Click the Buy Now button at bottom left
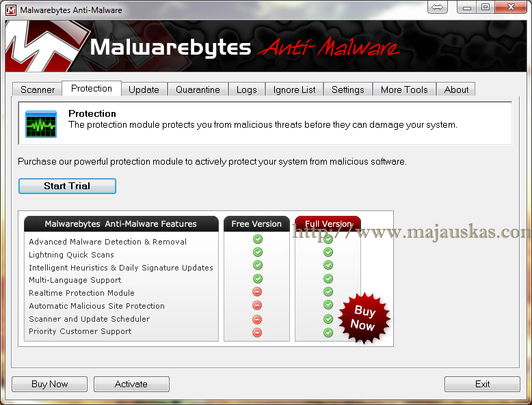The width and height of the screenshot is (532, 405). tap(50, 384)
